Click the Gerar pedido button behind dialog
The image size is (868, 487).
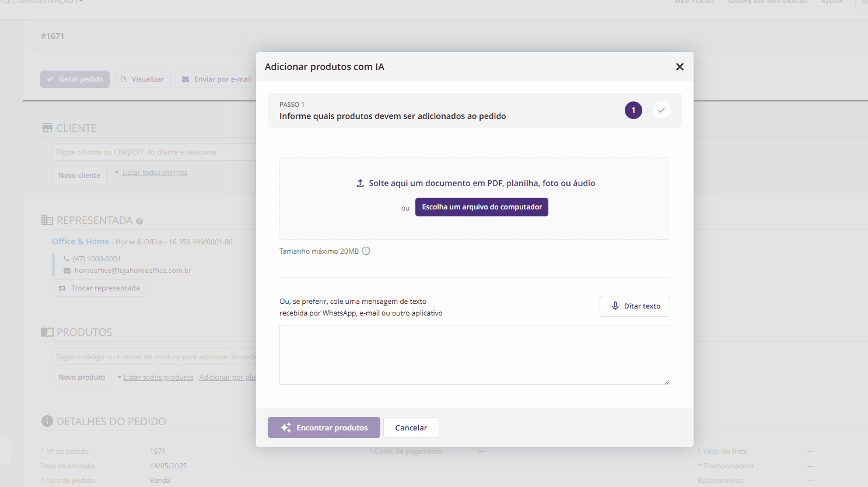[75, 79]
